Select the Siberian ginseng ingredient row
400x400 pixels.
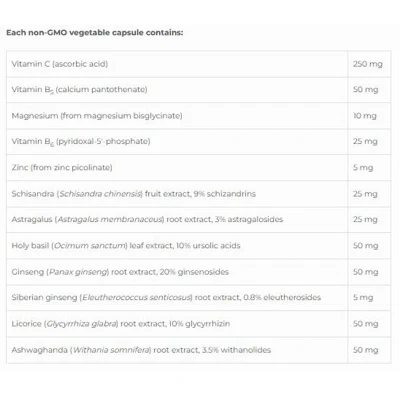coord(198,298)
